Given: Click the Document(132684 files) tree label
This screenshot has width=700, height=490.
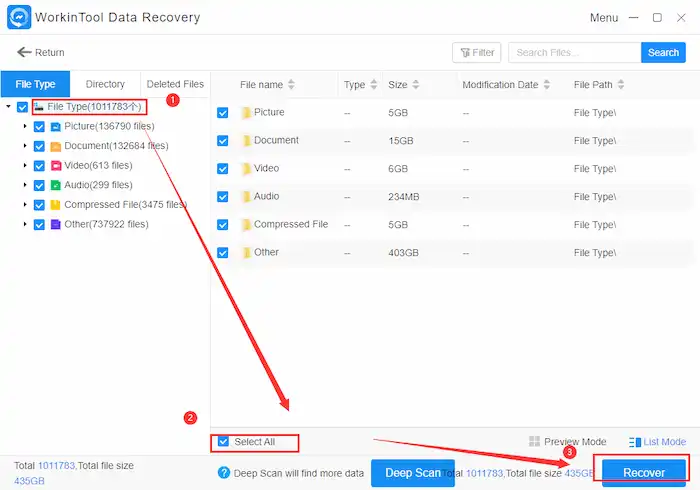Looking at the screenshot, I should coord(116,146).
